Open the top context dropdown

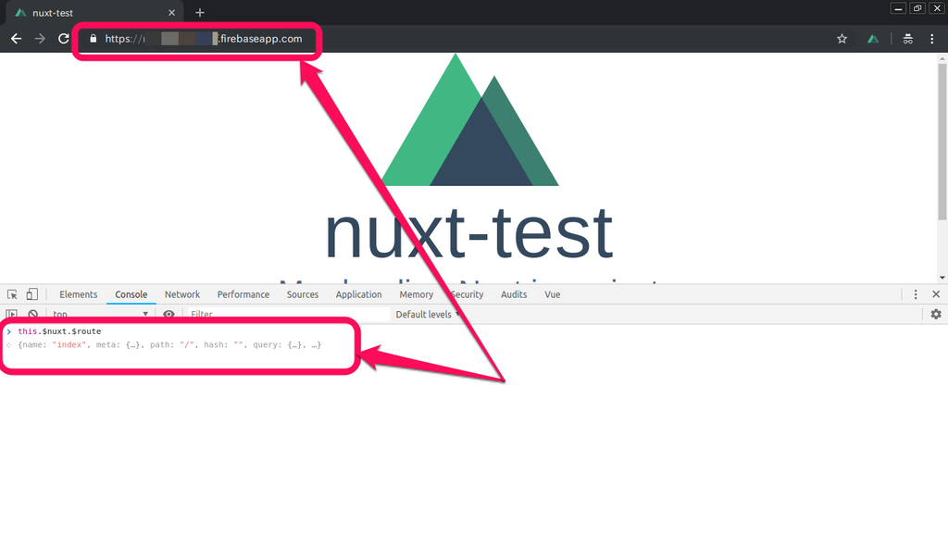click(x=100, y=315)
